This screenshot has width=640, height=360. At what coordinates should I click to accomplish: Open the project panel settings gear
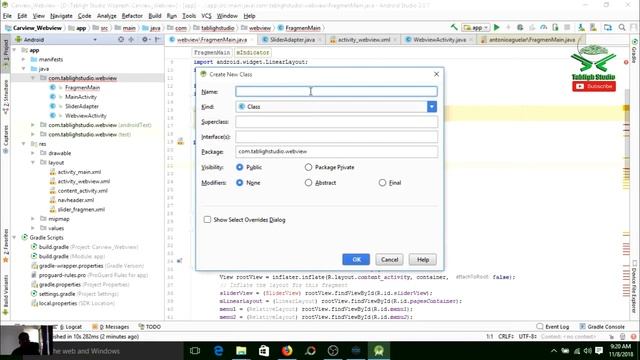(144, 40)
